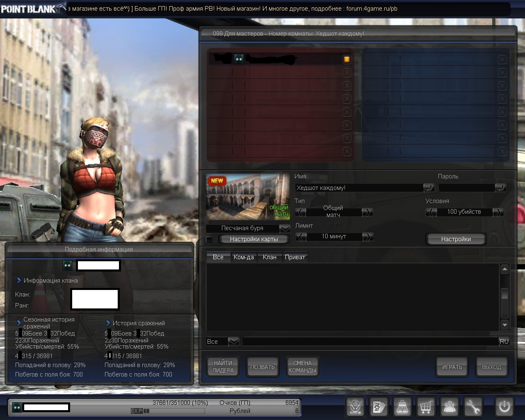Open the backpack inventory icon
This screenshot has height=420, width=525.
pyautogui.click(x=402, y=407)
